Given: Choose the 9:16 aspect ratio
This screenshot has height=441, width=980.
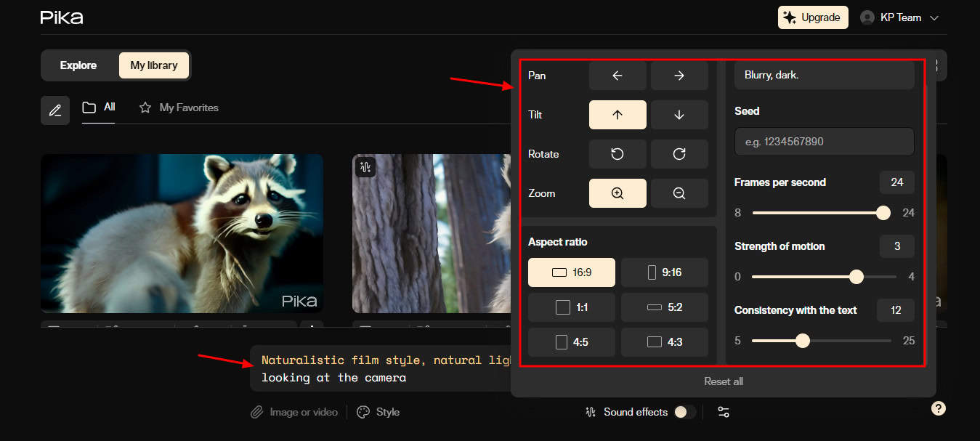Looking at the screenshot, I should [x=664, y=272].
